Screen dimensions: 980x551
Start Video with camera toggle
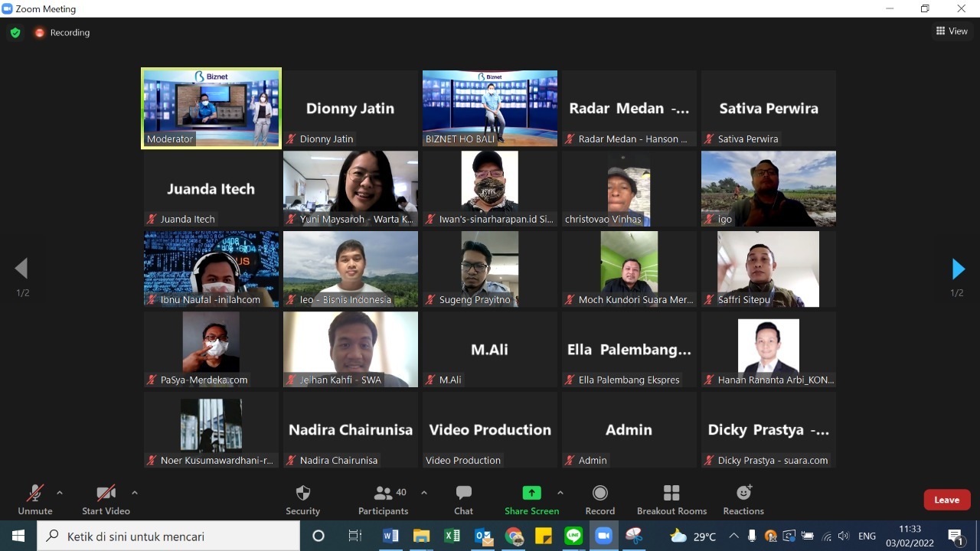pyautogui.click(x=106, y=499)
